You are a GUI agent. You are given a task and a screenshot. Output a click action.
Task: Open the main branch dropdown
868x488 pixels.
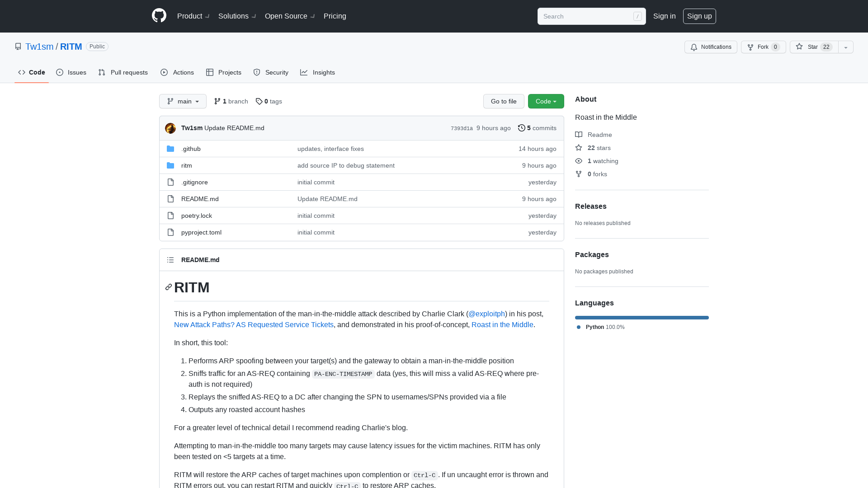point(183,101)
